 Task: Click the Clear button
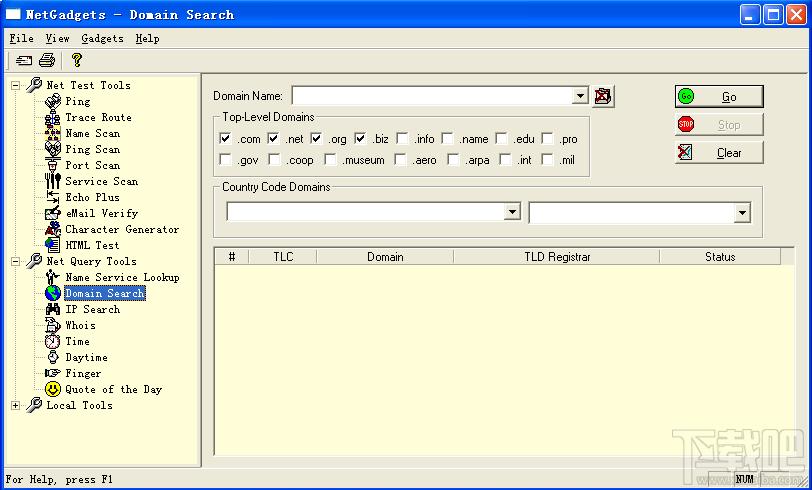pos(719,153)
